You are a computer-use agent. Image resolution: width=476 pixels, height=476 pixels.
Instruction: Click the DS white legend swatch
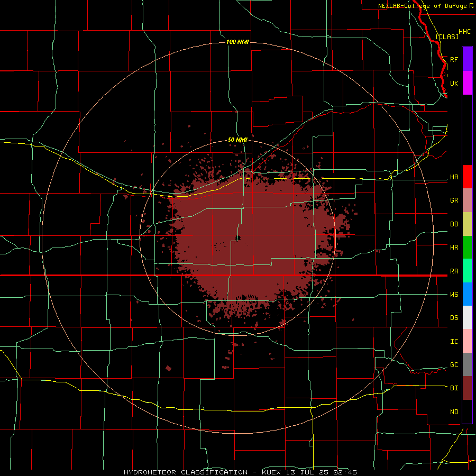467,317
